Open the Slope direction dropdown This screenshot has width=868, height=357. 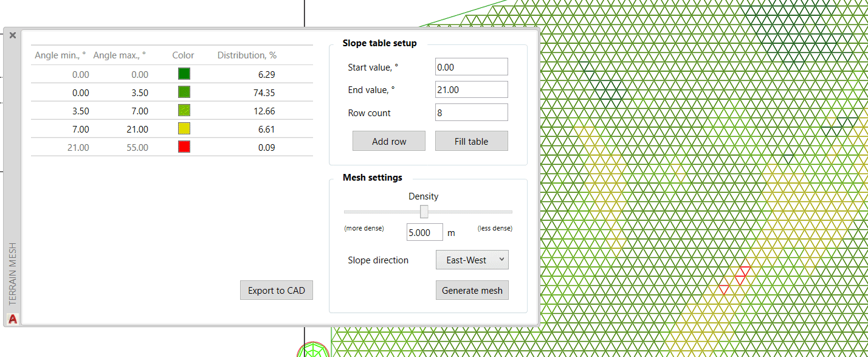point(472,260)
